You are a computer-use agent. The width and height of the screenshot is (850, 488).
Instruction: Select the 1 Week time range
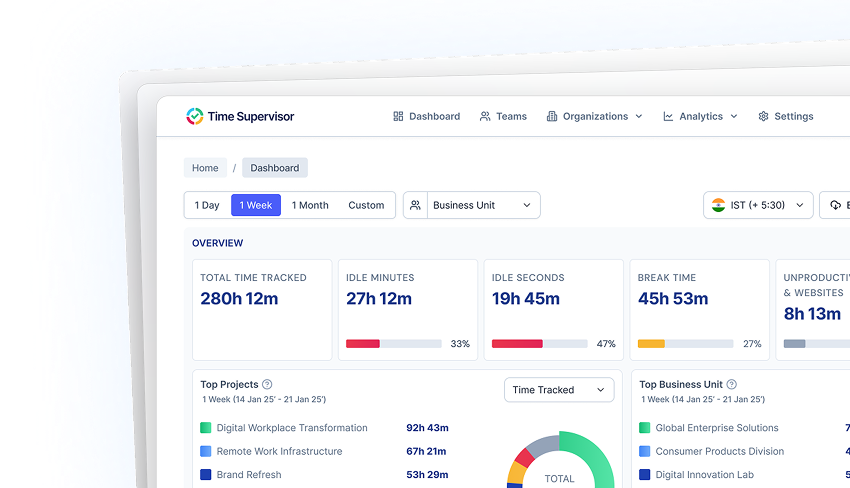tap(256, 205)
